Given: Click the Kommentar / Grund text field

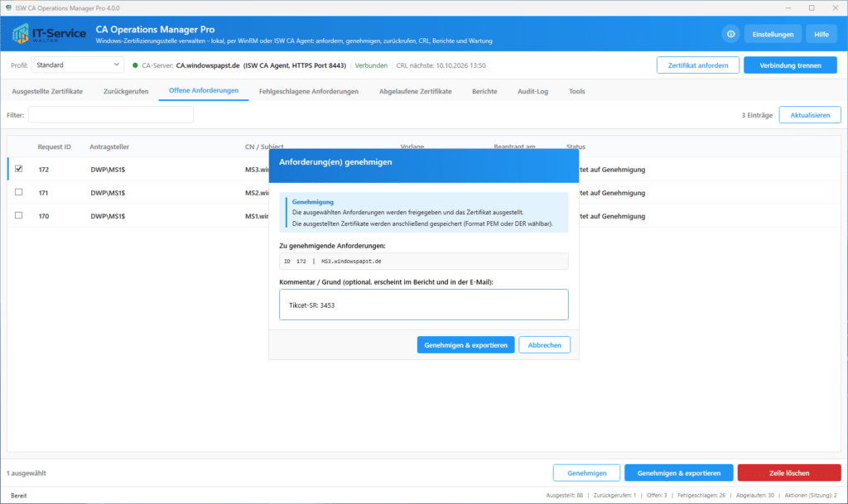Looking at the screenshot, I should (x=423, y=305).
